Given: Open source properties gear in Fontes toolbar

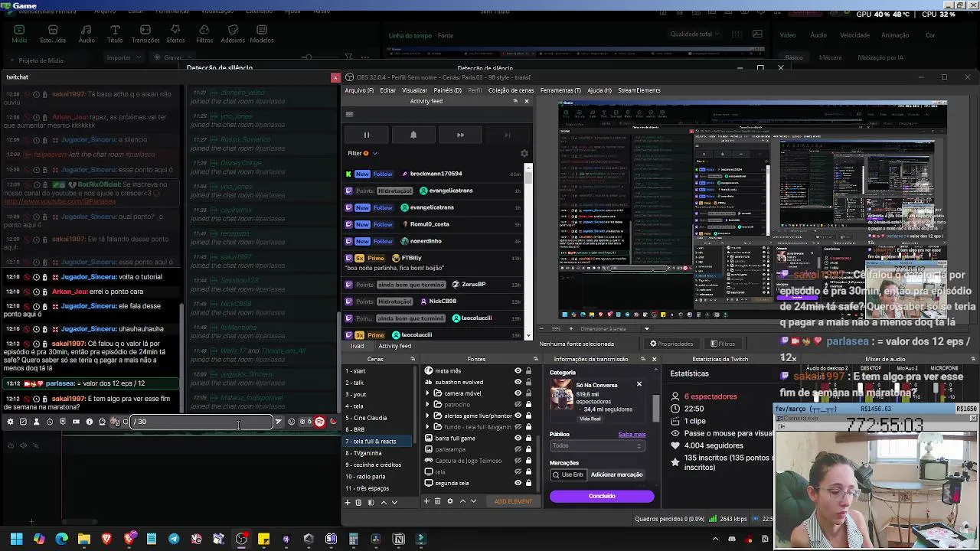Looking at the screenshot, I should [x=450, y=501].
